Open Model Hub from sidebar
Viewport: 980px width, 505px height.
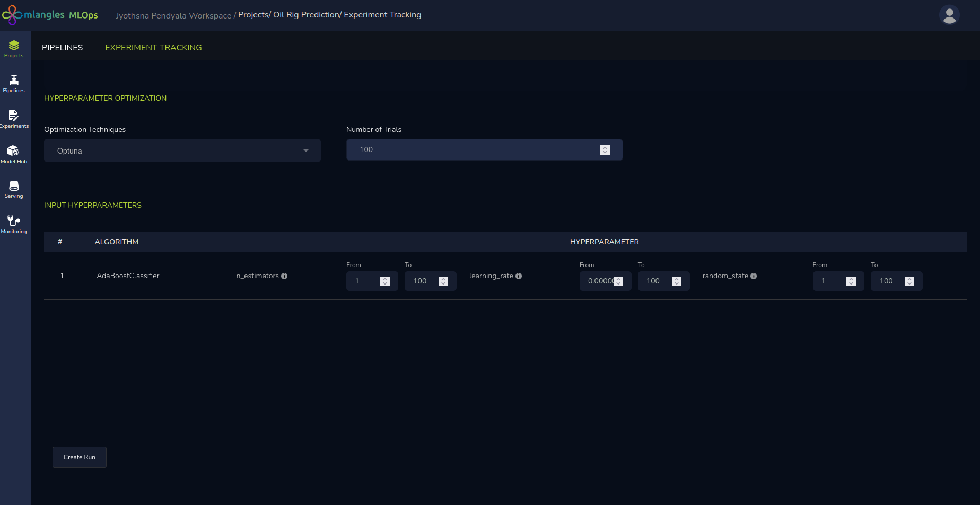click(x=14, y=154)
